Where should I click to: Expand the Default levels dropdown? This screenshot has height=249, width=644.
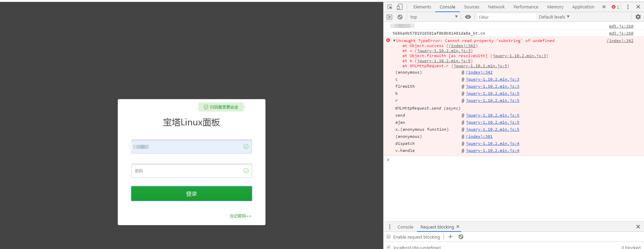pos(554,17)
